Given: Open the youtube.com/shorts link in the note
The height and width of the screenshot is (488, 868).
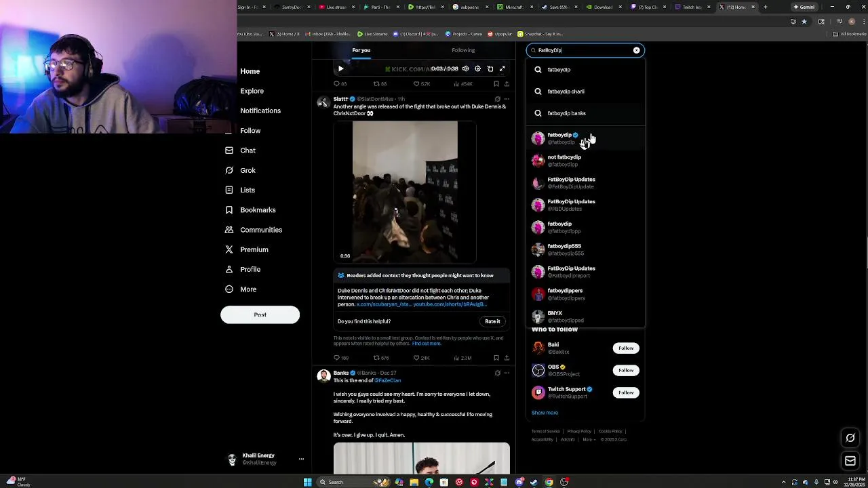Looking at the screenshot, I should click(x=450, y=304).
